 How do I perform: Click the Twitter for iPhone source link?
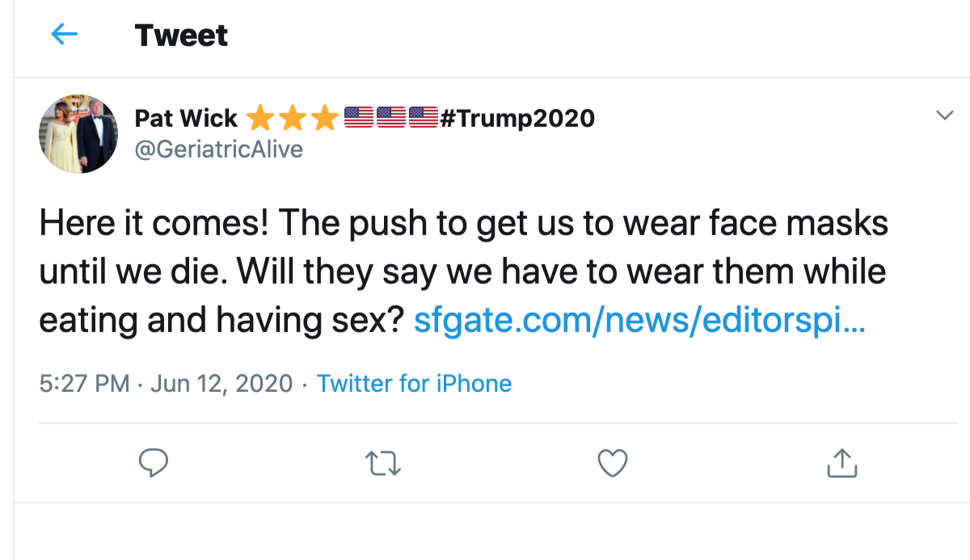[x=414, y=383]
